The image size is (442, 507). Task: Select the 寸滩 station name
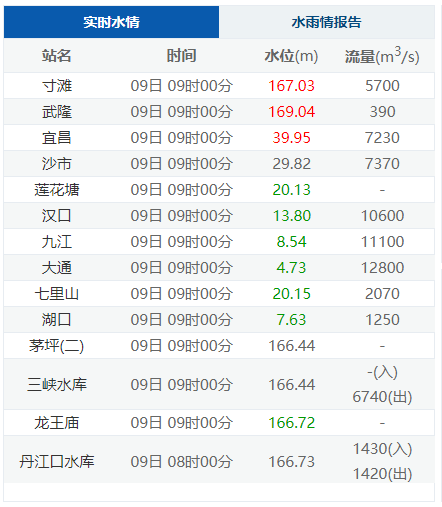[57, 86]
